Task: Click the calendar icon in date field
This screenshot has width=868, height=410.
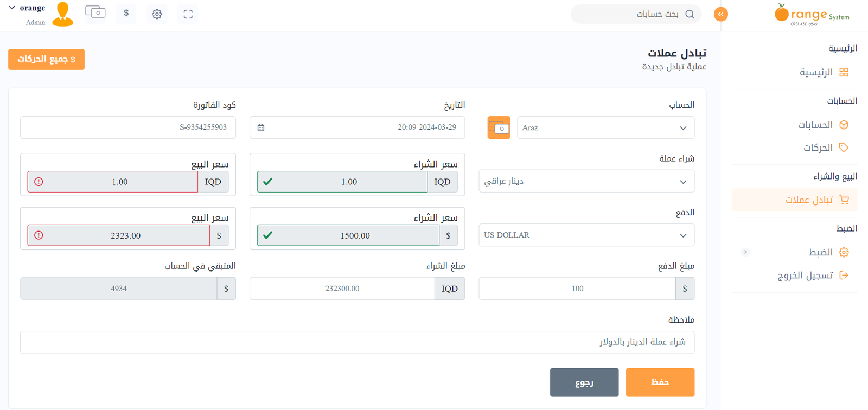Action: click(x=261, y=128)
